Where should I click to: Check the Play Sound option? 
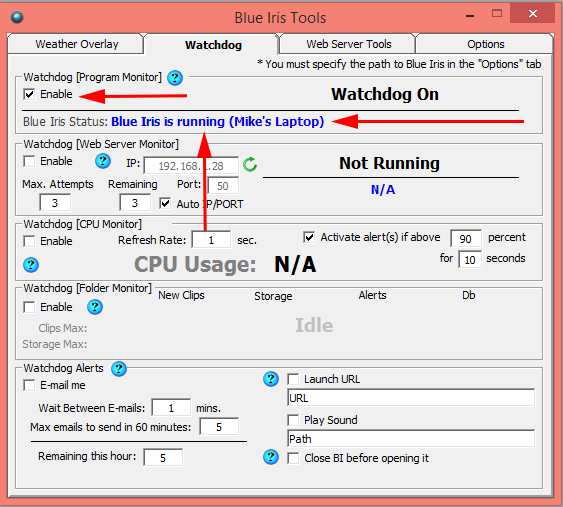pos(293,420)
